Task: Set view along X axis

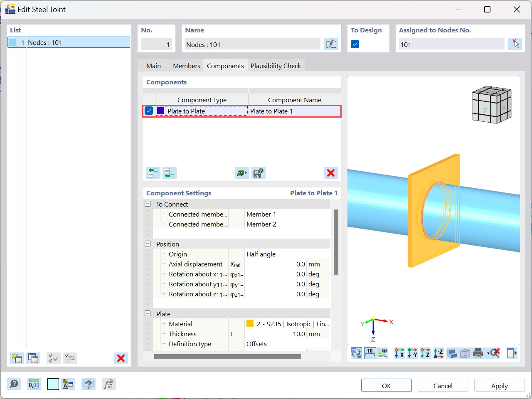Action: [x=400, y=353]
